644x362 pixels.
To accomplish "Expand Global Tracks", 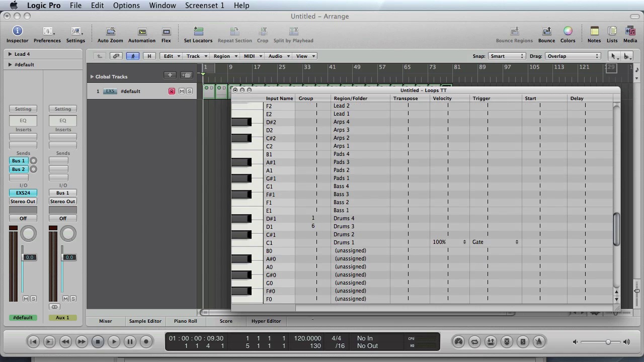I will tap(92, 76).
